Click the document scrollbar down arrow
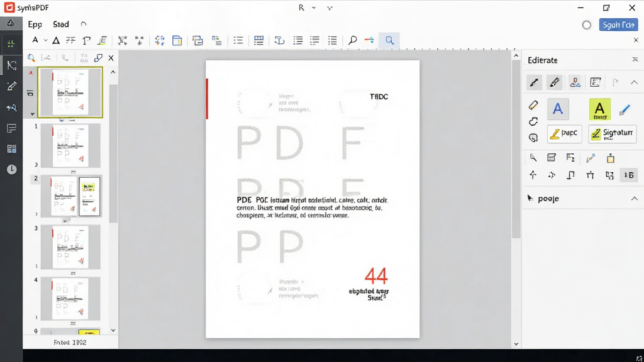Image resolution: width=644 pixels, height=362 pixels. click(x=516, y=344)
